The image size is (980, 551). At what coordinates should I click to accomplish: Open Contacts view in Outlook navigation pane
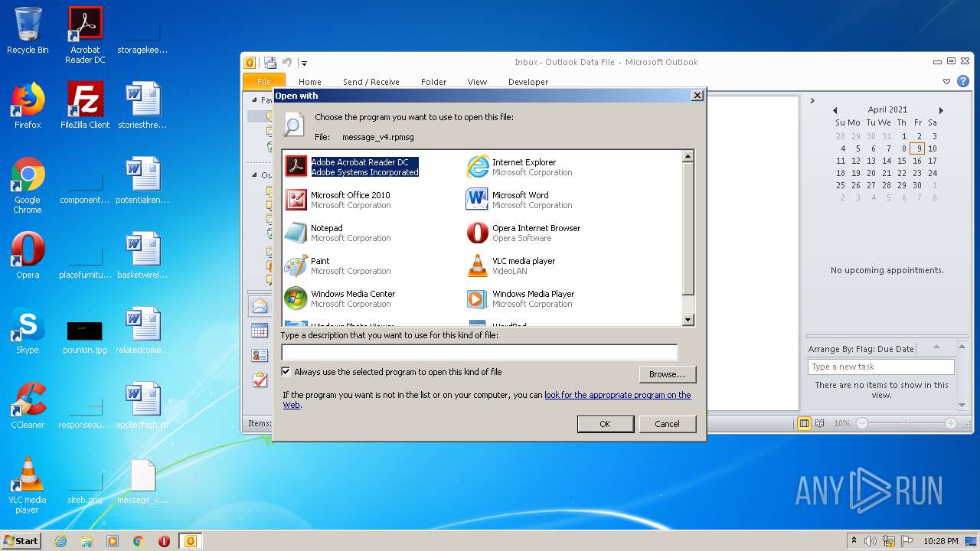coord(260,355)
